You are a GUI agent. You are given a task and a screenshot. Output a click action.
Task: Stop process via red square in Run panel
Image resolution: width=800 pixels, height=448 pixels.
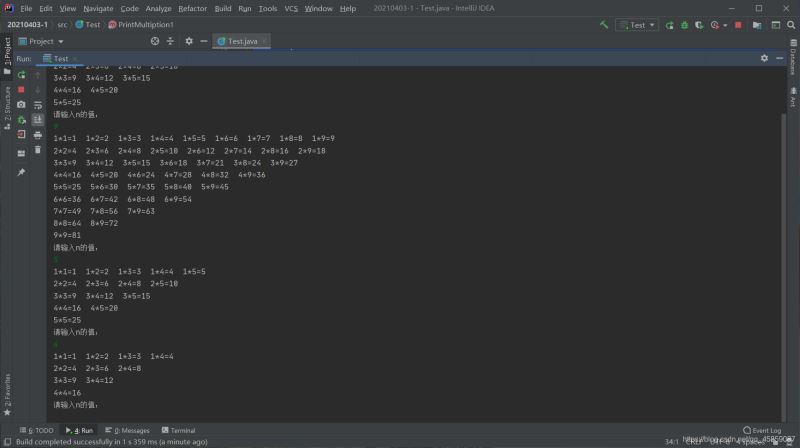pos(21,90)
